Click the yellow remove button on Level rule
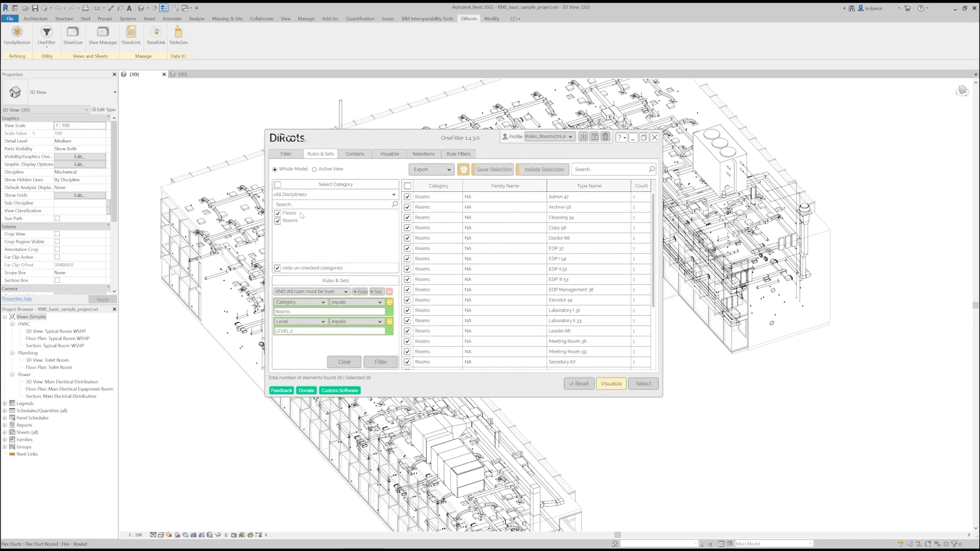 [389, 321]
